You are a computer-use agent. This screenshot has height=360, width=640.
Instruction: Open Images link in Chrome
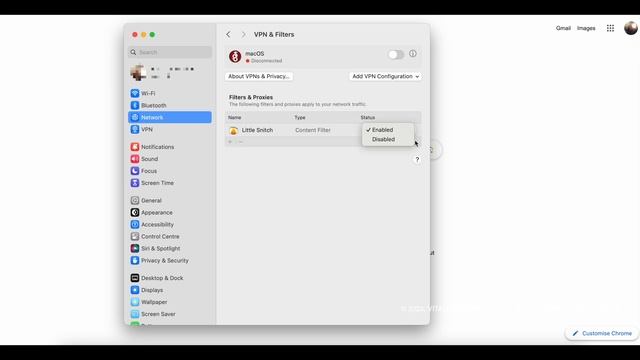[x=586, y=28]
